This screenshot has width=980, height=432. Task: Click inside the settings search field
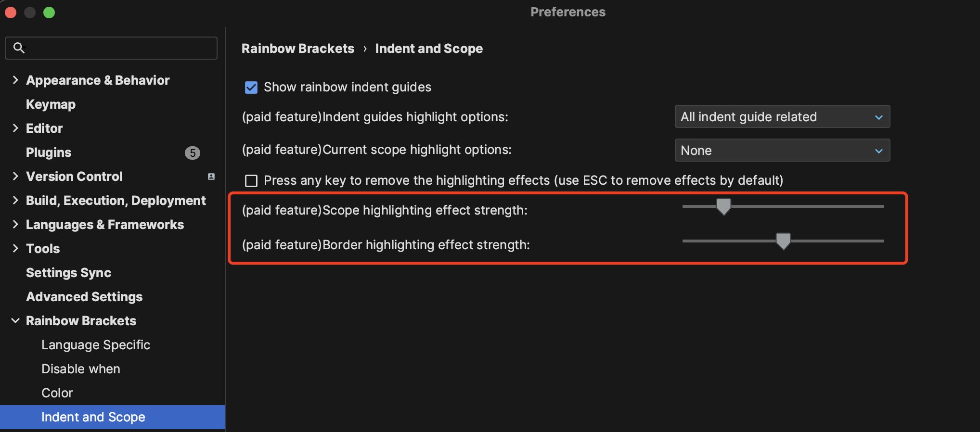coord(111,48)
